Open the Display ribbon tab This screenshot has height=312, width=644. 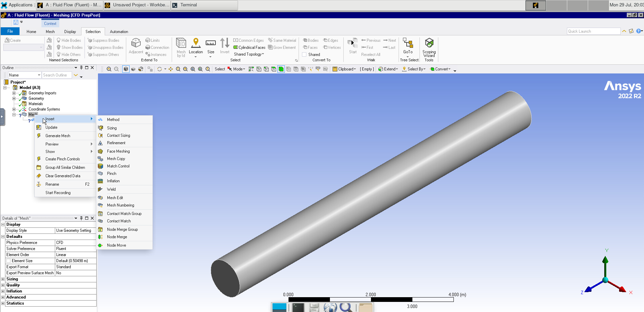70,32
